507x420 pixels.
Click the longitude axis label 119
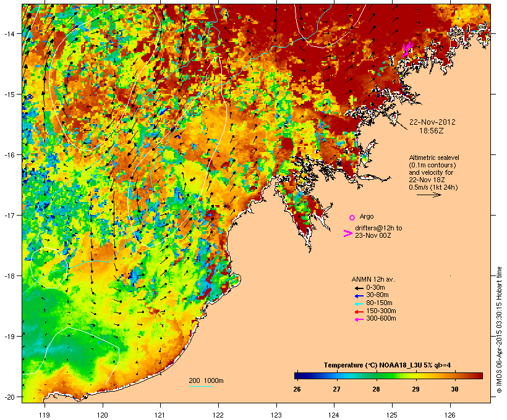[45, 415]
